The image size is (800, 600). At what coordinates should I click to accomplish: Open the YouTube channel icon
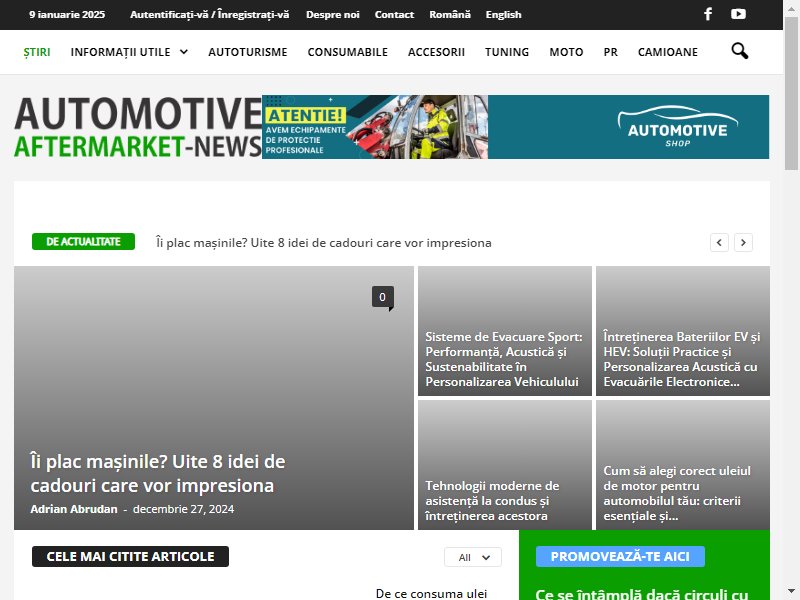point(738,14)
